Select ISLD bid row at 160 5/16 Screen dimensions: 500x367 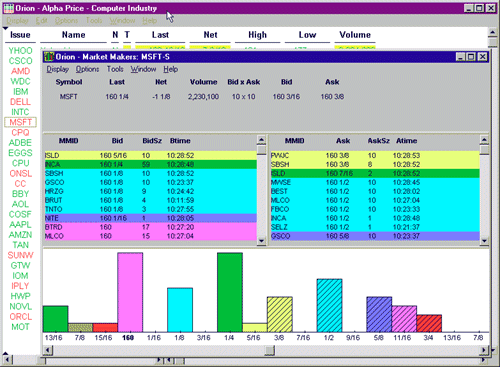pyautogui.click(x=151, y=155)
